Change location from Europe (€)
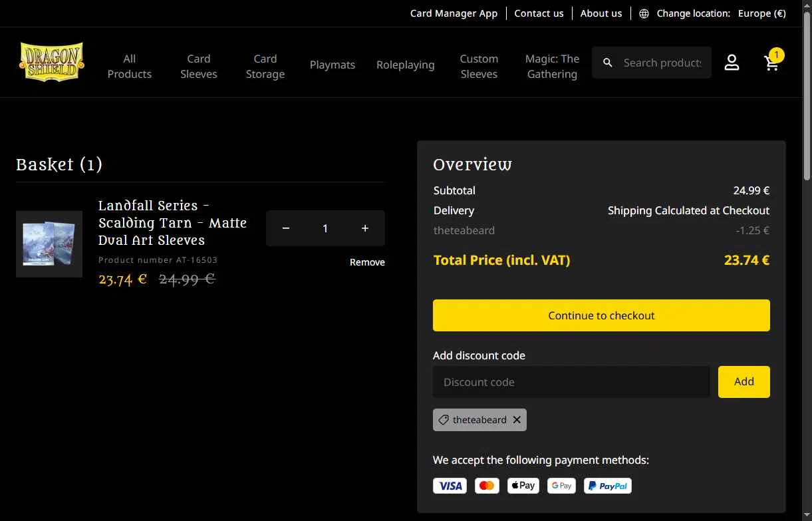 [x=762, y=13]
